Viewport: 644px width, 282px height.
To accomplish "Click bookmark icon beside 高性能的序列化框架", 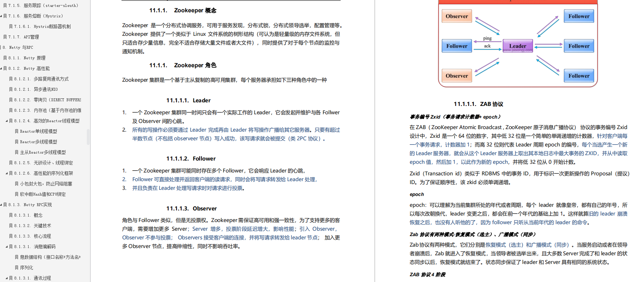I will [11, 173].
